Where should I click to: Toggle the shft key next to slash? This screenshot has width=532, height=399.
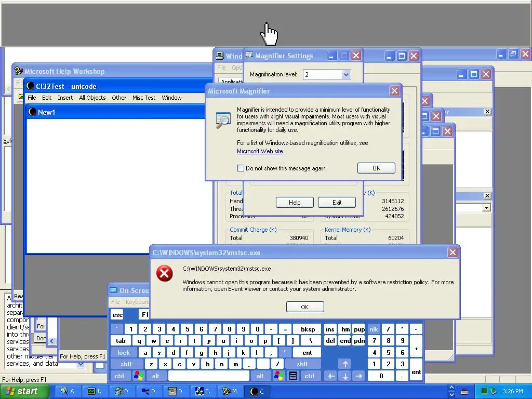(302, 364)
